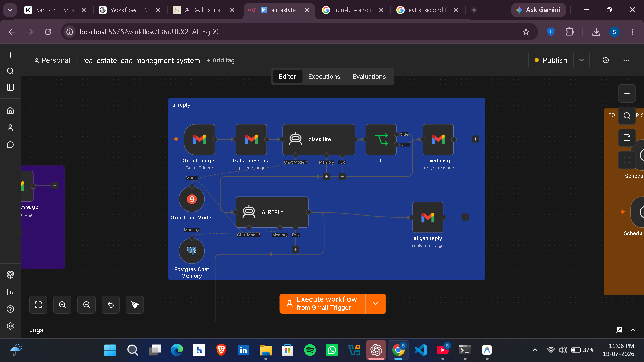644x362 pixels.
Task: Open search in left sidebar
Action: click(x=10, y=71)
